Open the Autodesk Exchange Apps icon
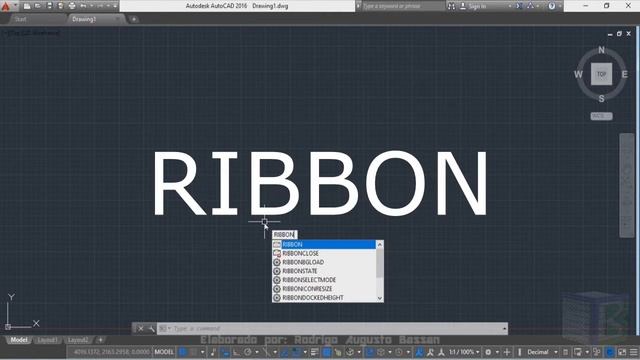 519,6
